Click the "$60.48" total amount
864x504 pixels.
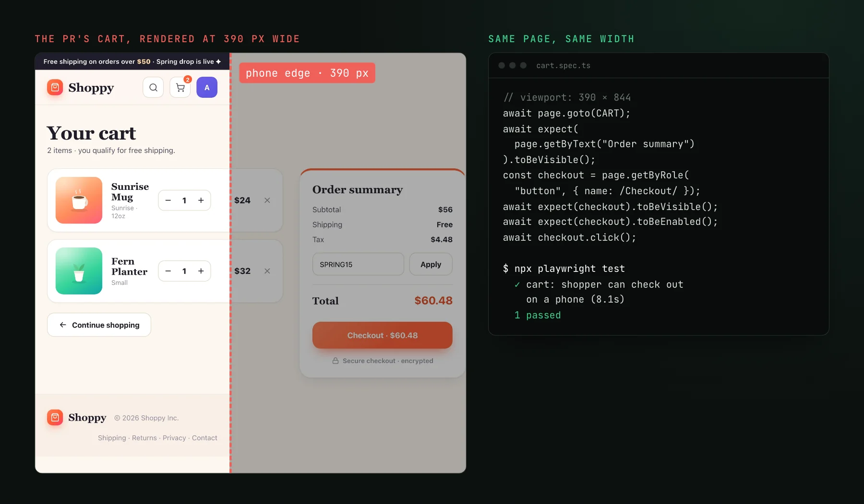click(x=433, y=301)
